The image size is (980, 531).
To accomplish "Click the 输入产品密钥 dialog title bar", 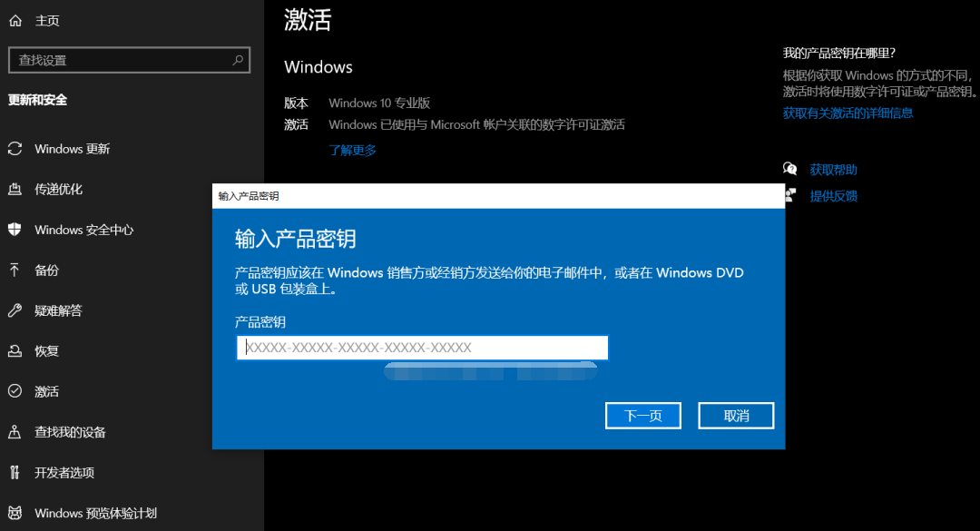I will pyautogui.click(x=499, y=196).
